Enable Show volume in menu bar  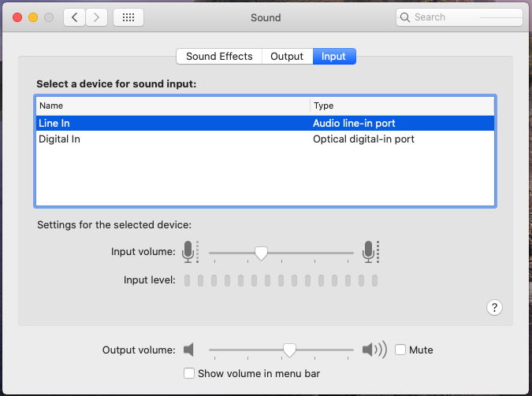[189, 373]
